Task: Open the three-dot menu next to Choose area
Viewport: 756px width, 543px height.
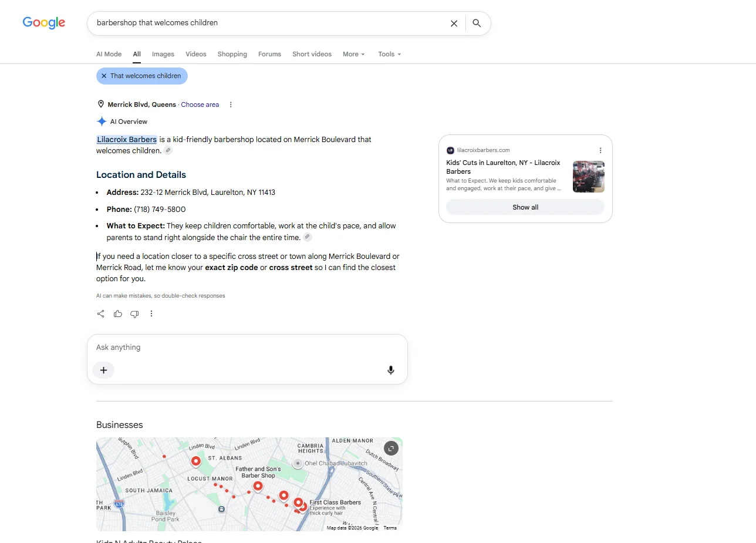Action: (x=231, y=104)
